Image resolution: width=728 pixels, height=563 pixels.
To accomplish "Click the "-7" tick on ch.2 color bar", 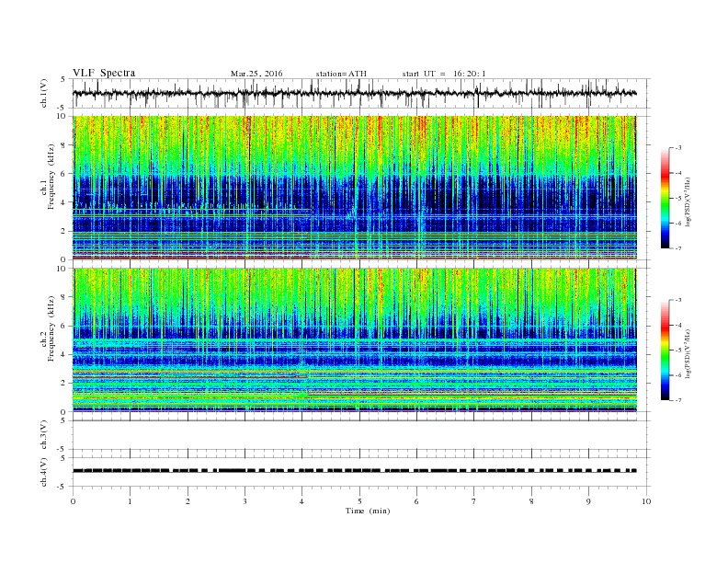I will (678, 400).
